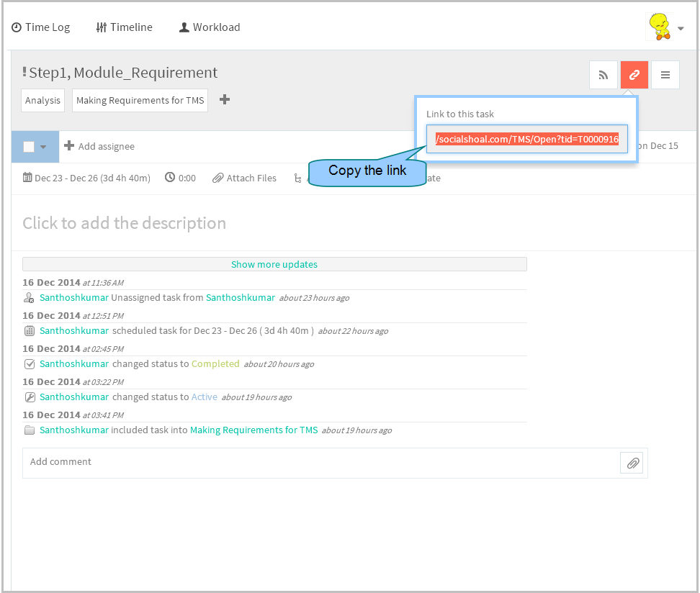Click Add assignee

click(x=99, y=146)
